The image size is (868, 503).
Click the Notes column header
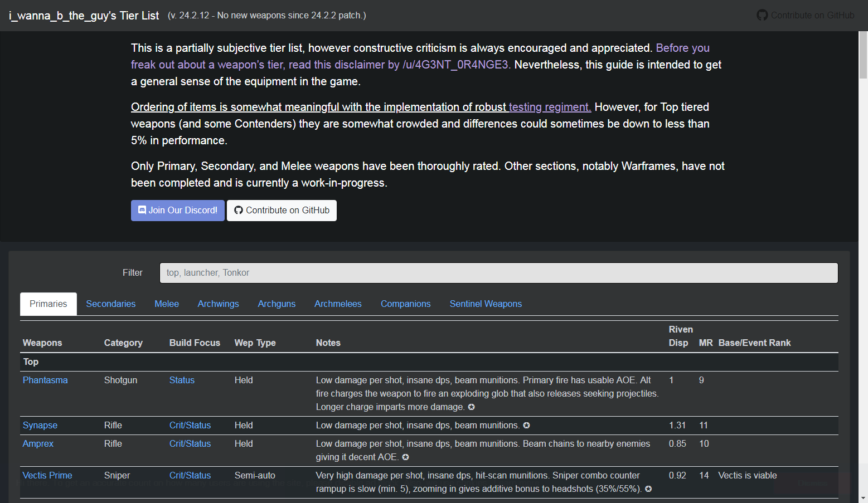(x=328, y=343)
